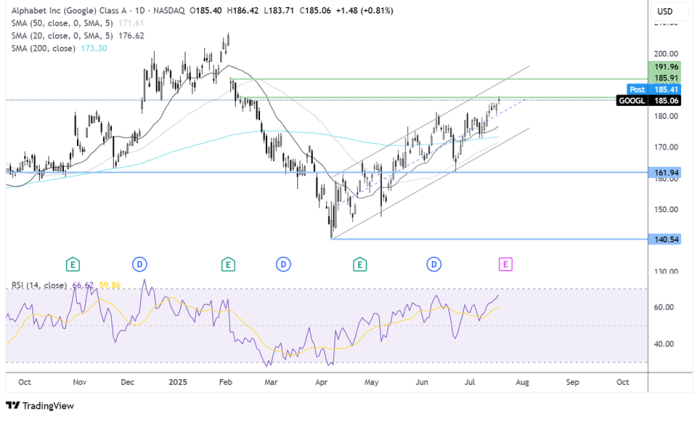The width and height of the screenshot is (700, 427).
Task: Click the GOOGL 185.06 price label
Action: tap(654, 100)
